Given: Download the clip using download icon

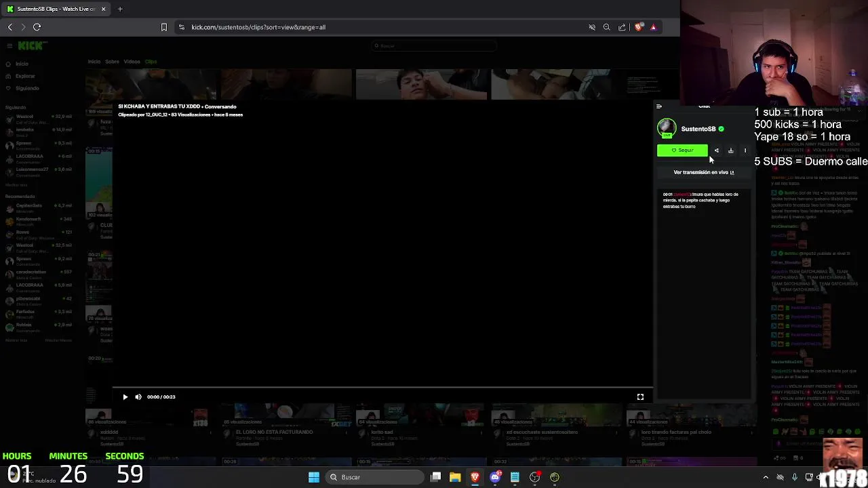Looking at the screenshot, I should click(x=730, y=150).
